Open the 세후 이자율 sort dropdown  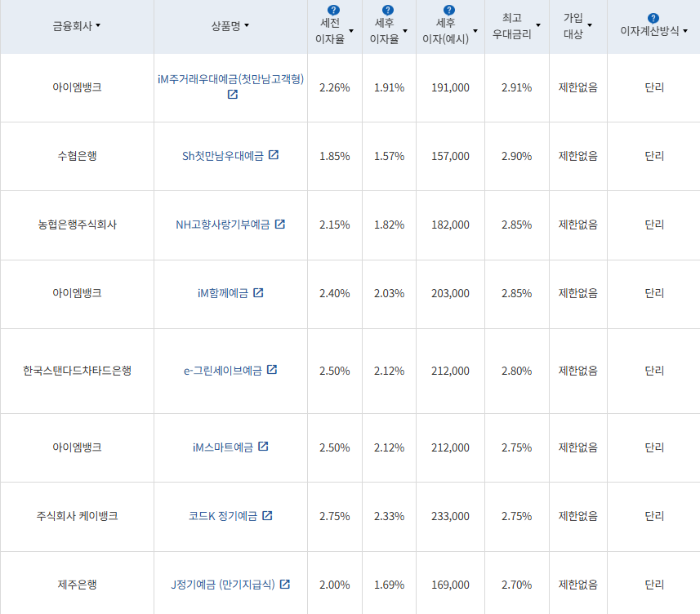(x=405, y=32)
